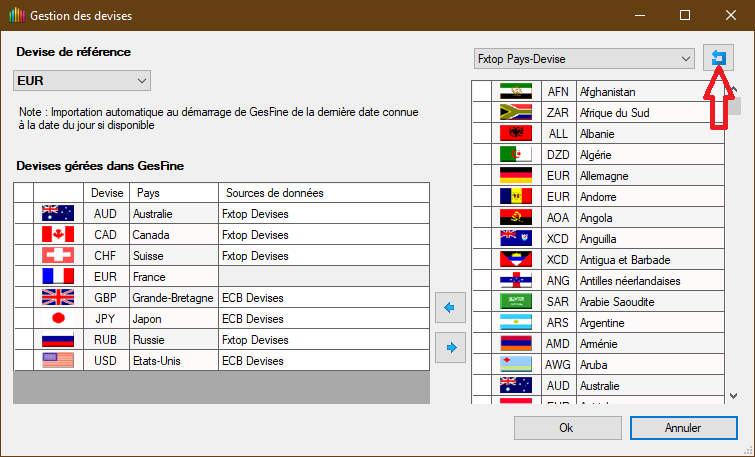Select the row header of CHF Suisse
The height and width of the screenshot is (457, 755).
coord(23,255)
